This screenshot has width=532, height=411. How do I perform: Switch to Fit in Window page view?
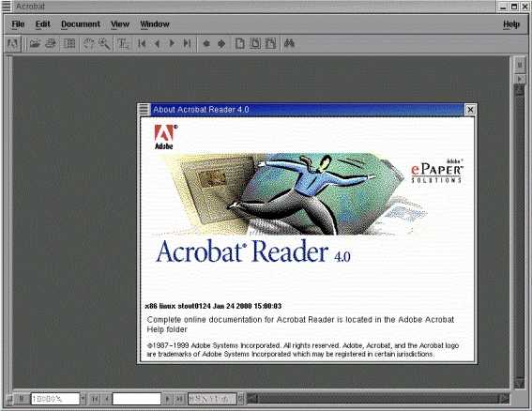pos(255,43)
